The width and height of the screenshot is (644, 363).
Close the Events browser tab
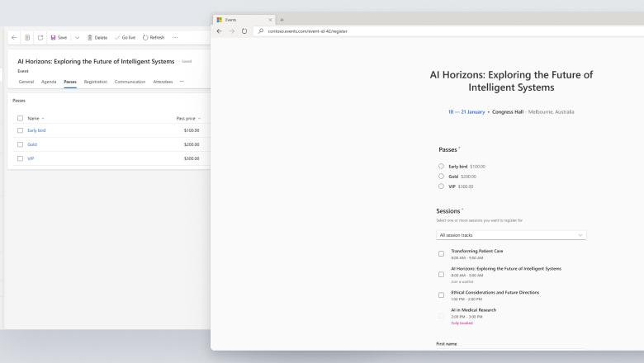click(270, 20)
